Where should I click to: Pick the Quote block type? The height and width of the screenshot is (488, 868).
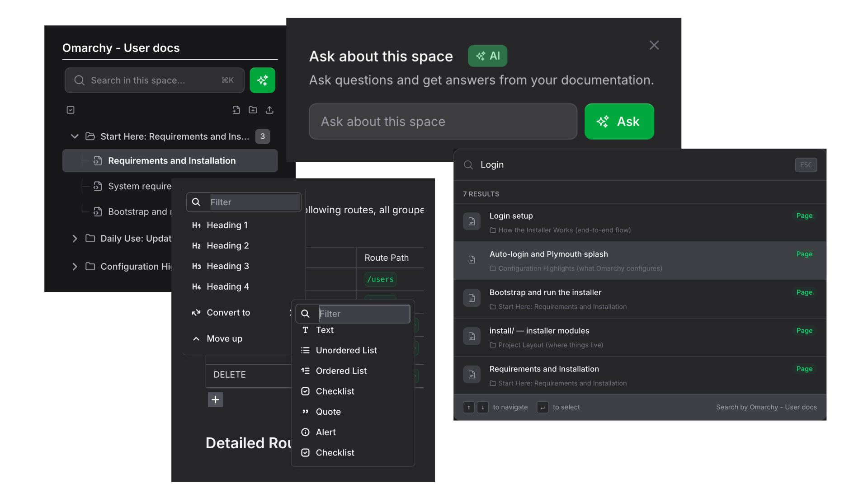[x=328, y=412]
